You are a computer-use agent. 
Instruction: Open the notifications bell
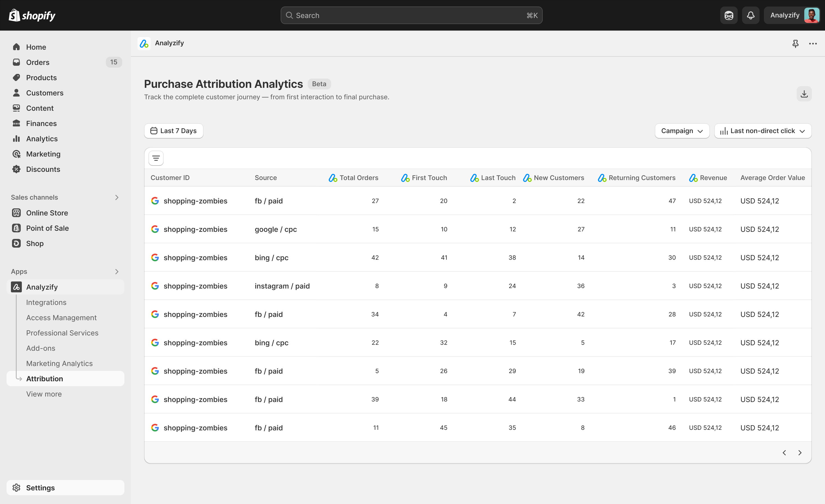[x=750, y=15]
